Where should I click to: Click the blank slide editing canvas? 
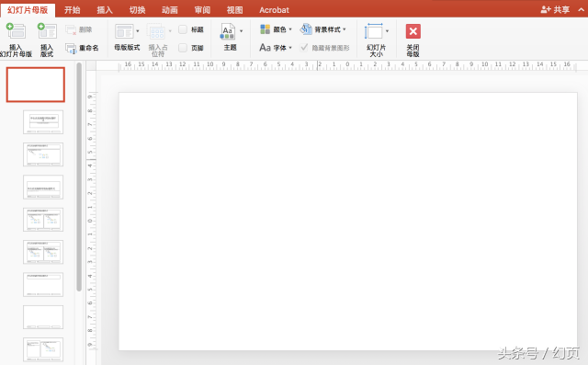348,222
